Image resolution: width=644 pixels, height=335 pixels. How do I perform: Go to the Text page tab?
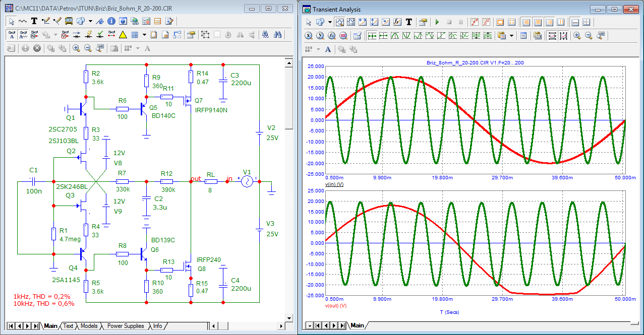(x=68, y=326)
